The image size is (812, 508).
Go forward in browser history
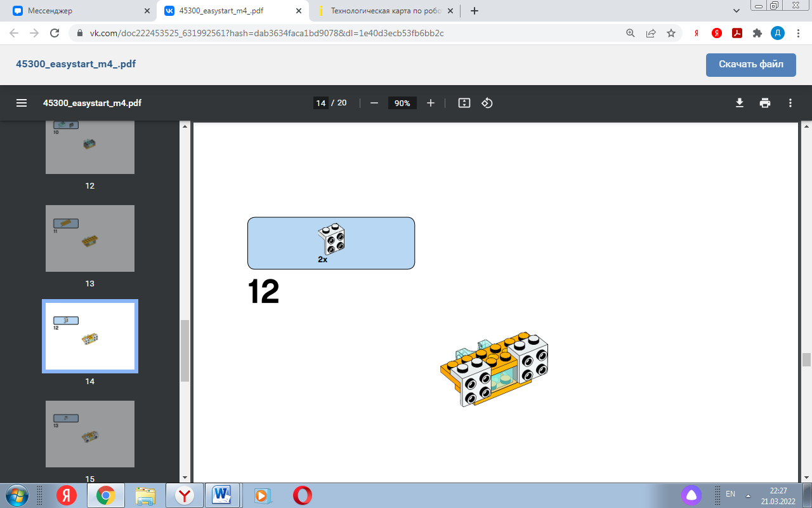(x=35, y=33)
